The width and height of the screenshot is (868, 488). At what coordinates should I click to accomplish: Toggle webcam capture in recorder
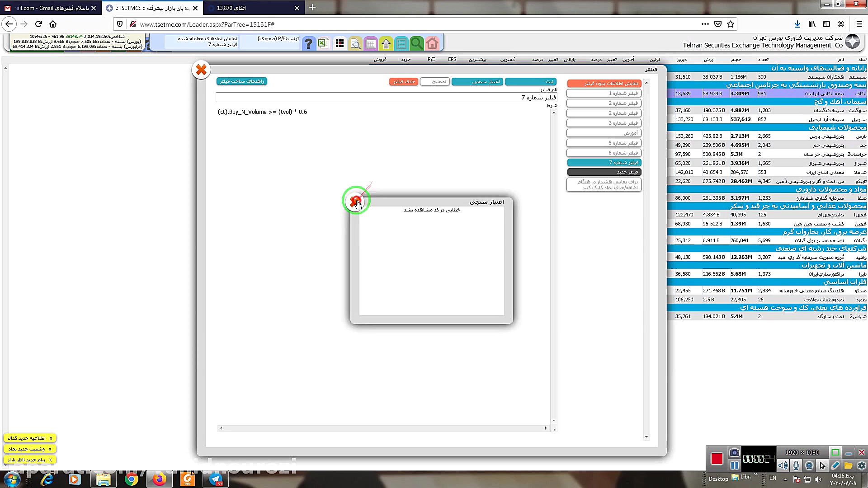coord(809,465)
